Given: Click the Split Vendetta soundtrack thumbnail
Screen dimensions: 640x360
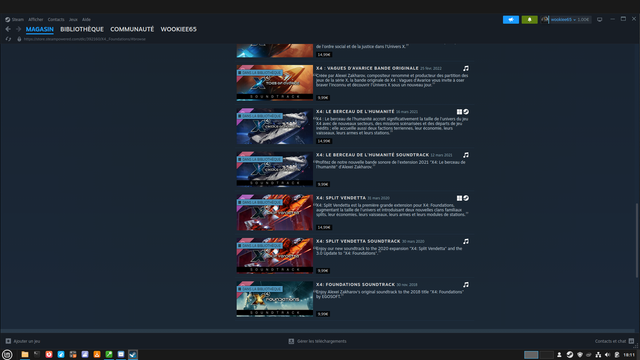Looking at the screenshot, I should coord(275,256).
